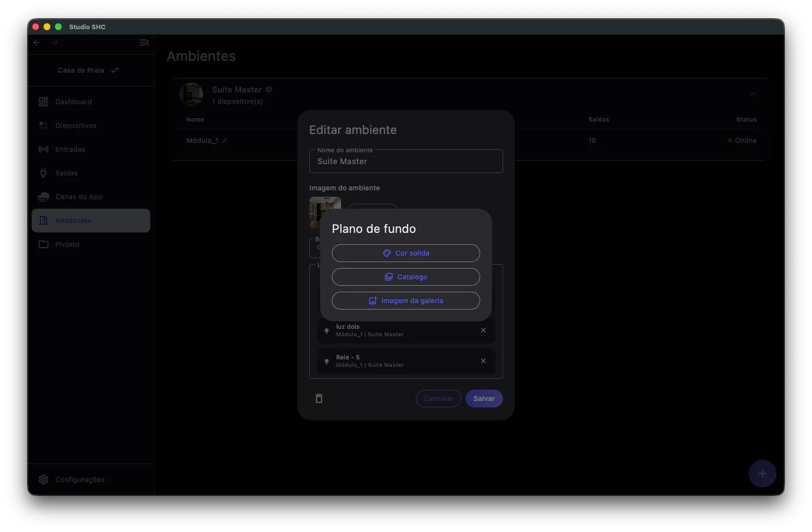
Task: Click the Nome column header
Action: tap(195, 120)
